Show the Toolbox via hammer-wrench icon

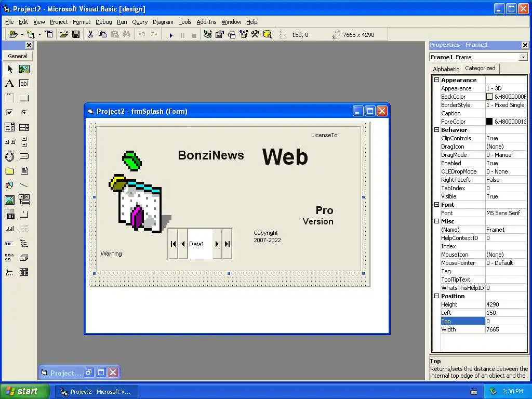pos(256,34)
